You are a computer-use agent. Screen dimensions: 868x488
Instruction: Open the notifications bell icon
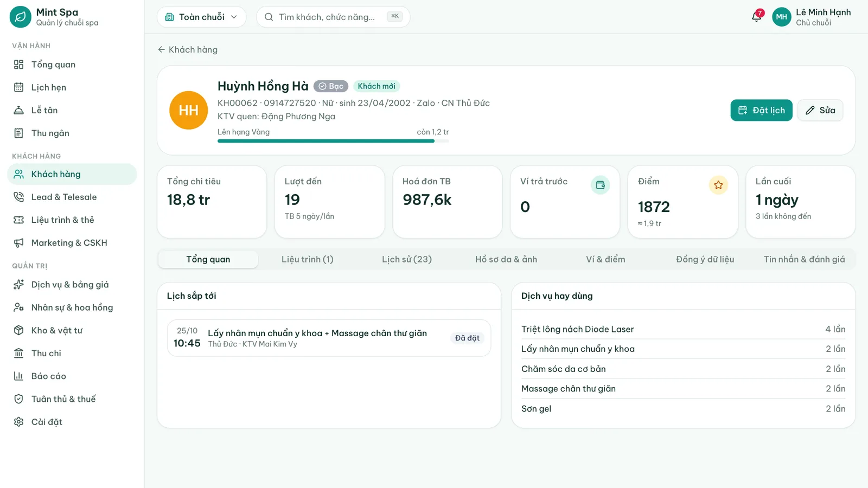(x=756, y=17)
